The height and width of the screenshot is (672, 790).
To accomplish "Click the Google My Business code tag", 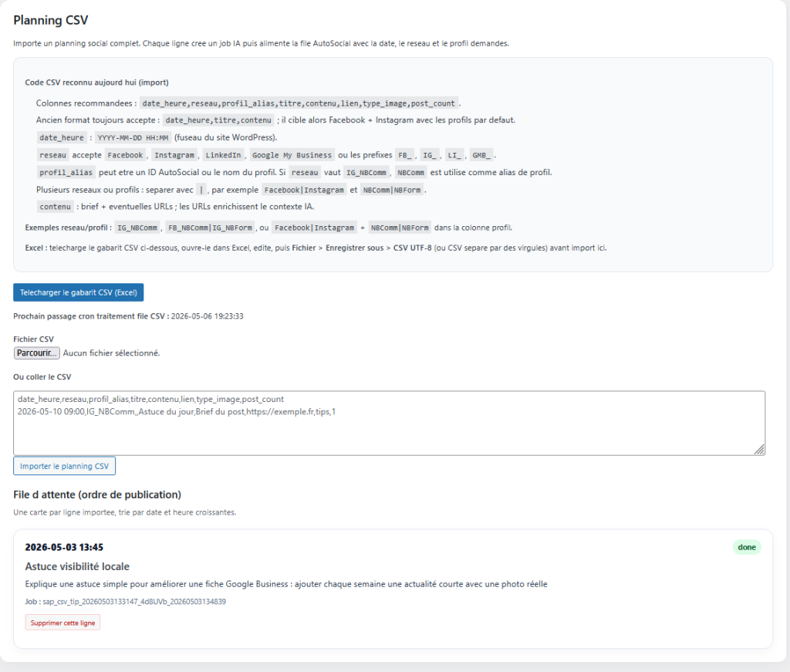I will point(292,155).
